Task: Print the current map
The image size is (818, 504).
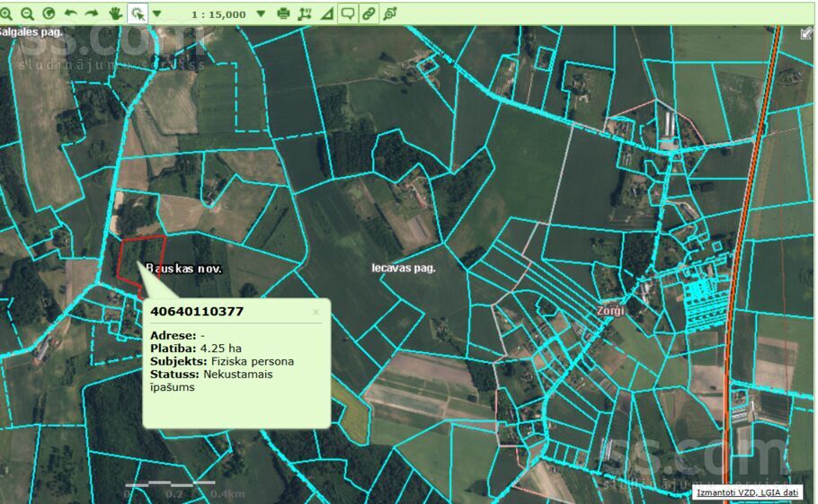Action: click(284, 13)
